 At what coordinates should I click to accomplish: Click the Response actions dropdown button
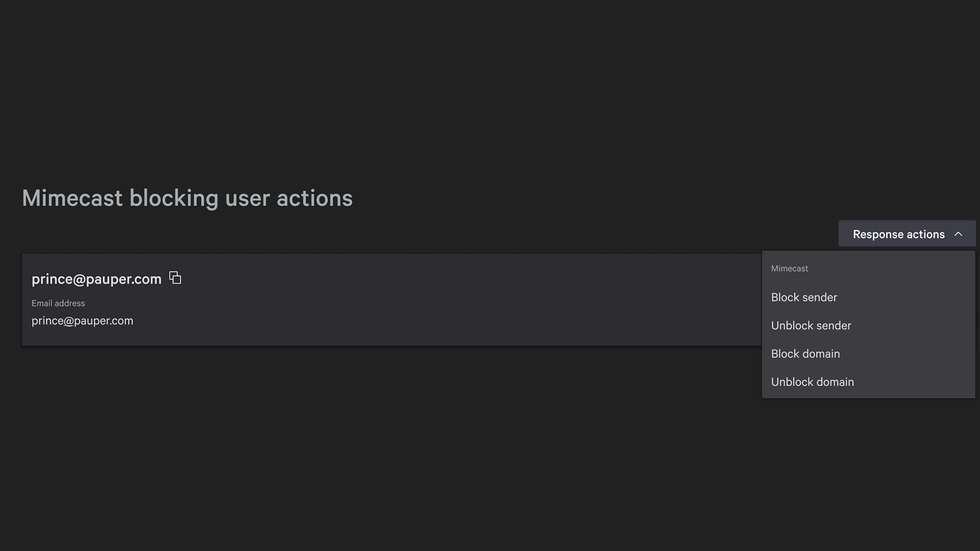tap(906, 234)
